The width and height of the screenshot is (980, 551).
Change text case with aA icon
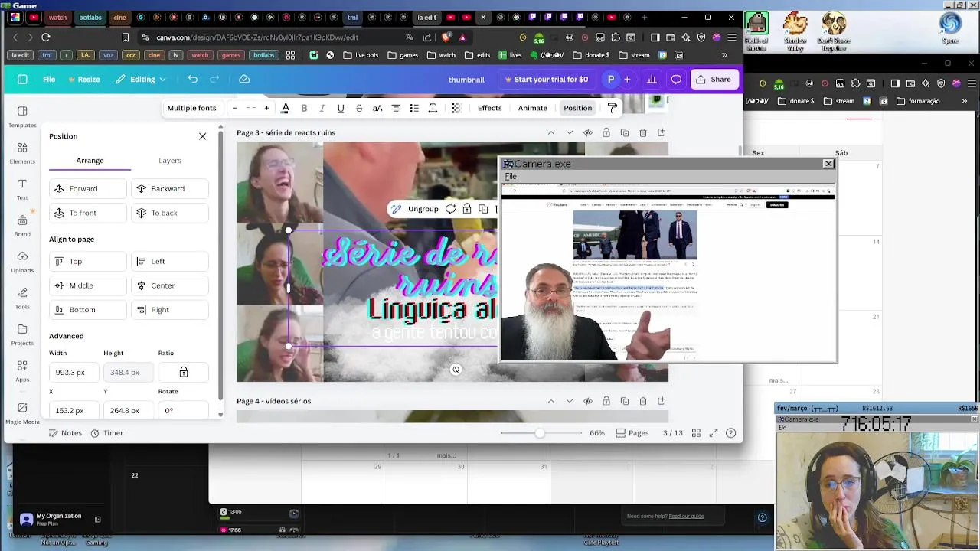click(x=377, y=108)
